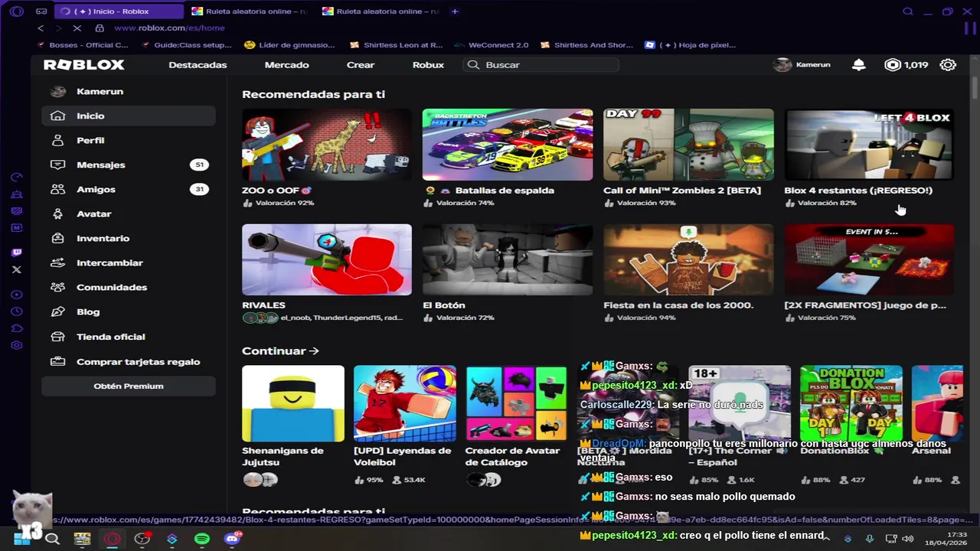Screen dimensions: 980x551
Task: Click the taskbar search magnifier
Action: (52, 539)
